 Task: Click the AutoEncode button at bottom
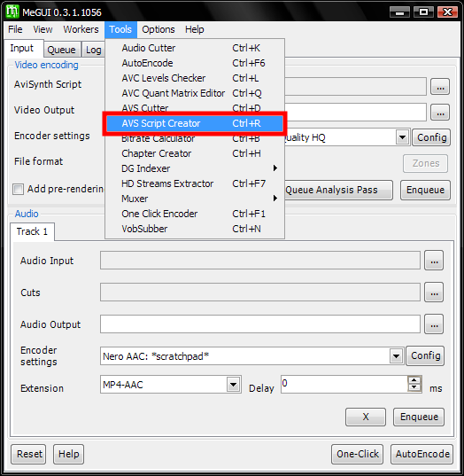tap(422, 454)
